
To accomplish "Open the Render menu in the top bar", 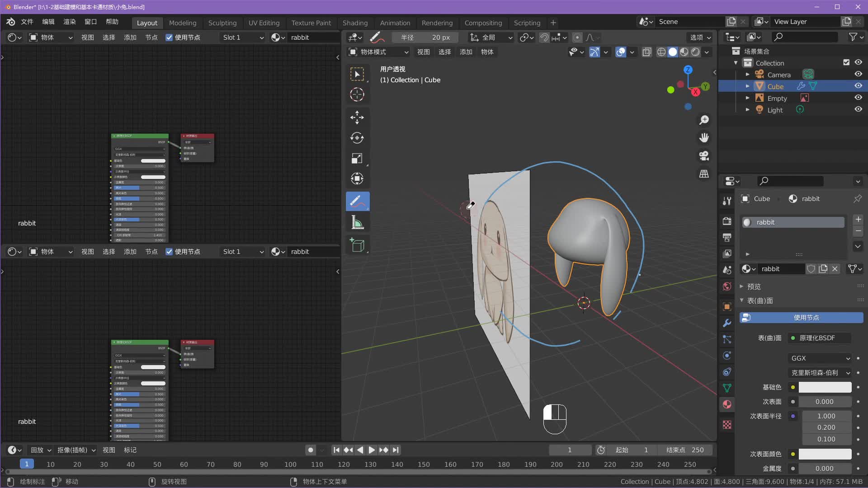I will click(69, 22).
